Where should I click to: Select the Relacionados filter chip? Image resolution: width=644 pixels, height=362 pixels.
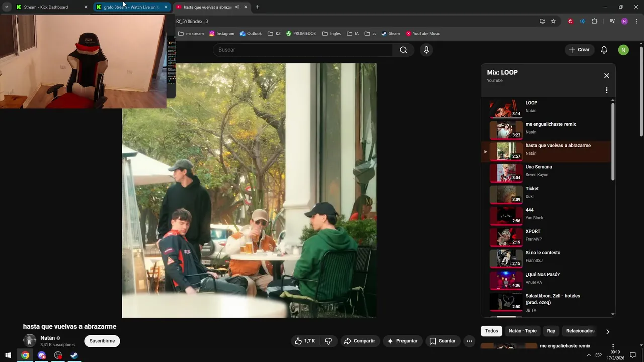(x=580, y=331)
